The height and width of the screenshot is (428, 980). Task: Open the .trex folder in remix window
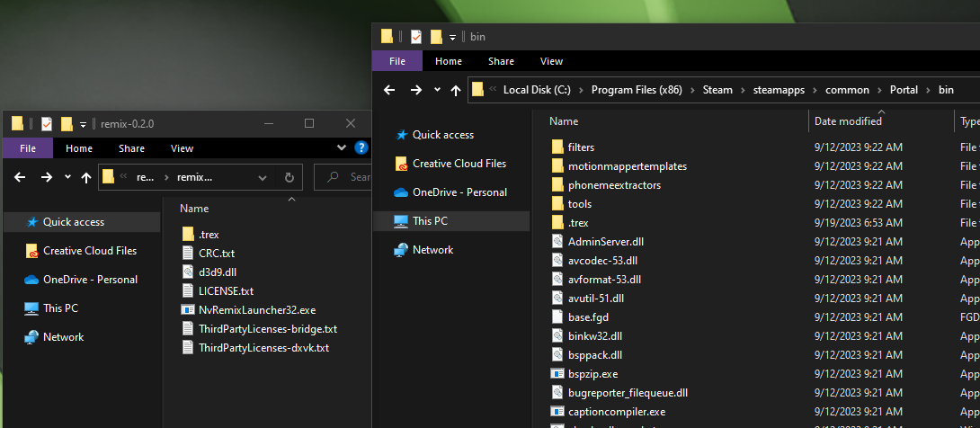[209, 234]
